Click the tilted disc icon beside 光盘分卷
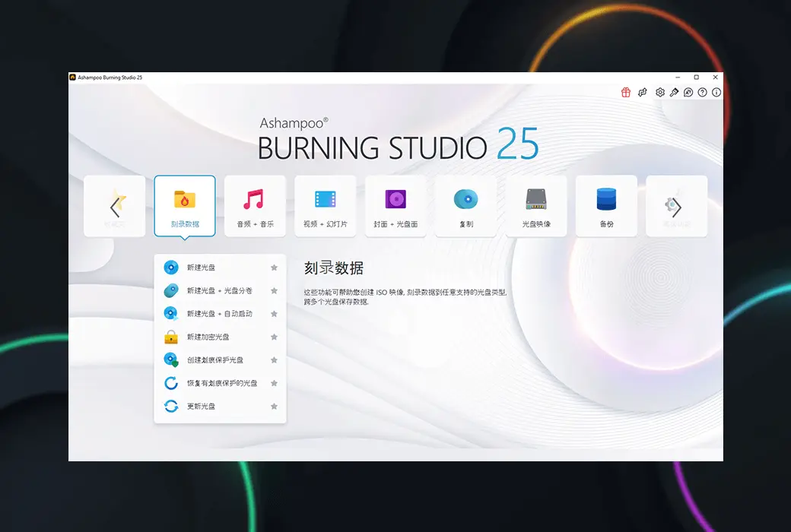The height and width of the screenshot is (532, 791). [x=171, y=290]
